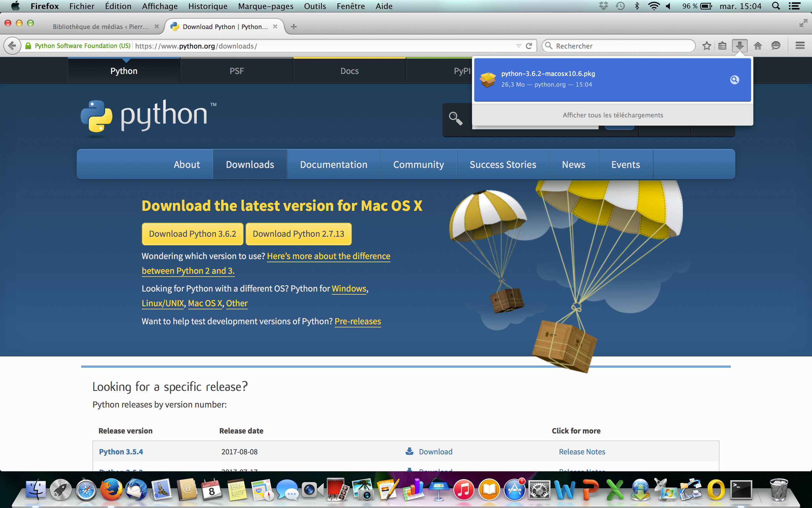Bookmark this page with the star icon
The image size is (812, 508).
pyautogui.click(x=707, y=46)
